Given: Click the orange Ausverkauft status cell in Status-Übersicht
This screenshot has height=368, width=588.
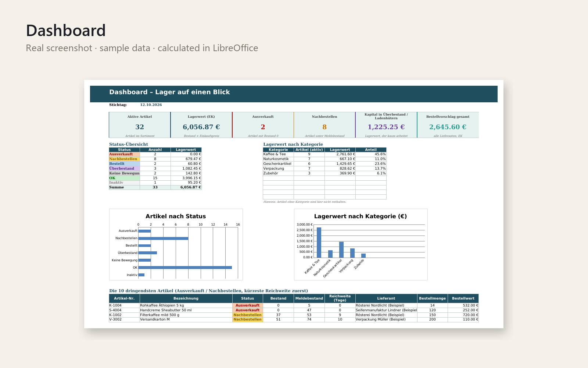Looking at the screenshot, I should coord(124,154).
